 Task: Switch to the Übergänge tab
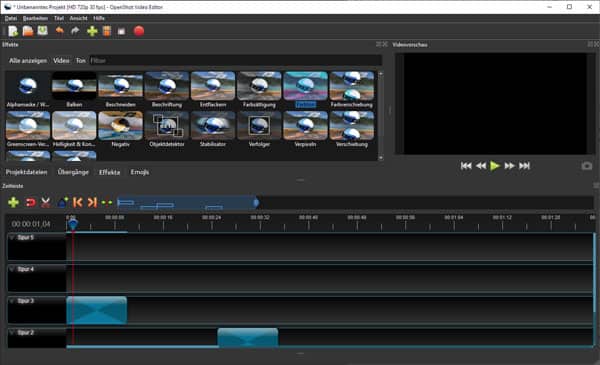(73, 172)
